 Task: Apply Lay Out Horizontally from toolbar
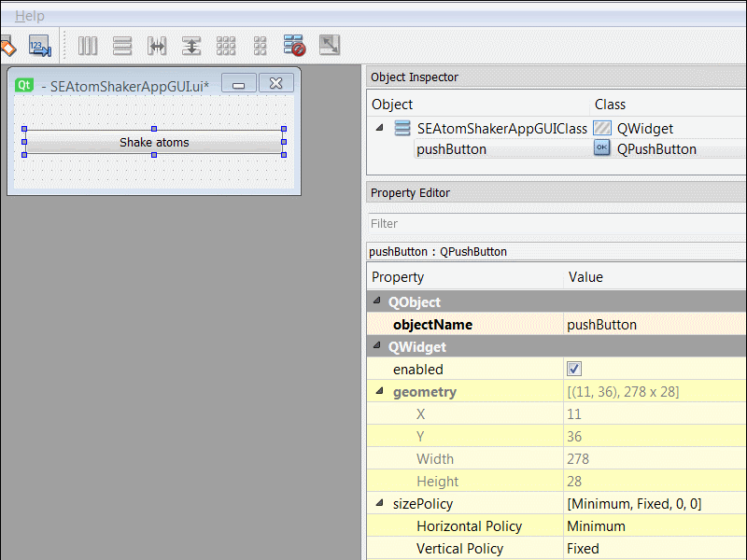(88, 45)
